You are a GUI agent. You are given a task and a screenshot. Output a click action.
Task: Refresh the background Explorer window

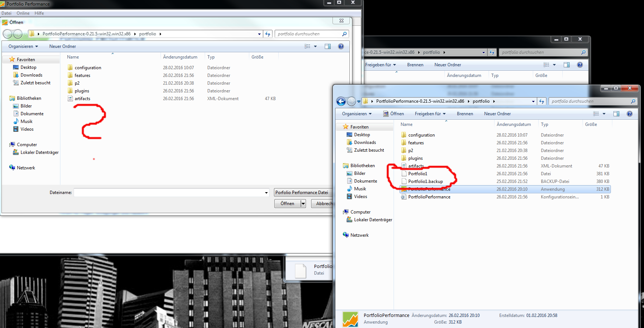click(x=492, y=52)
